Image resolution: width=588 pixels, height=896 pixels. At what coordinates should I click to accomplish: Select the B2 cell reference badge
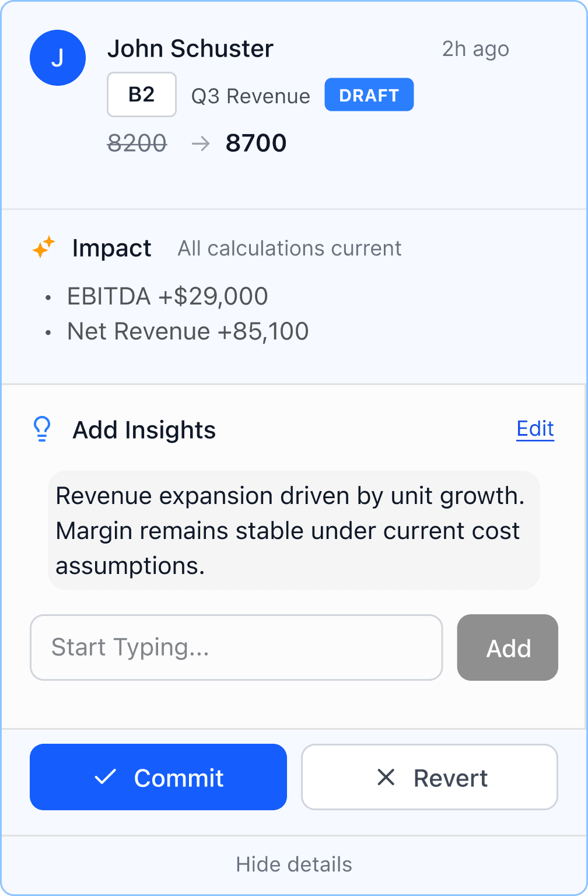[x=142, y=94]
